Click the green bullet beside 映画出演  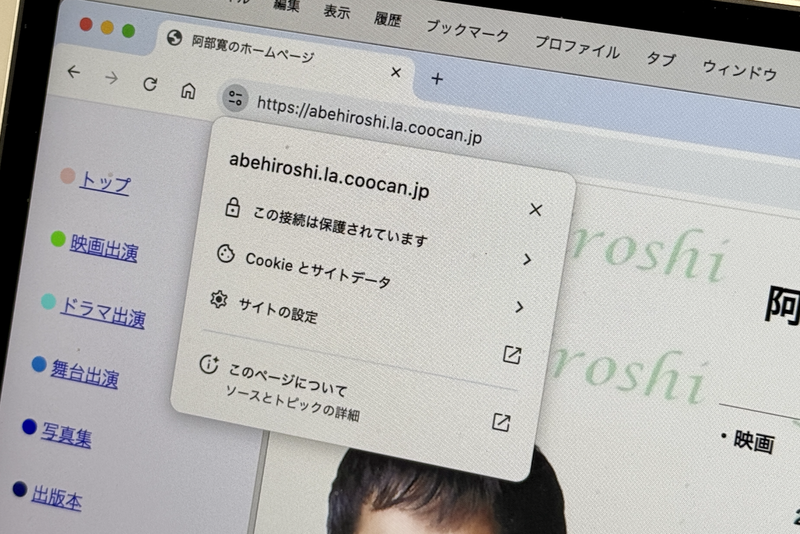[58, 239]
